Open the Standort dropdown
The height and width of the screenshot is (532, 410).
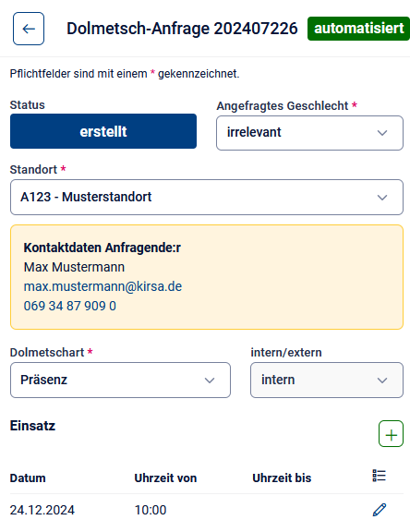point(207,197)
